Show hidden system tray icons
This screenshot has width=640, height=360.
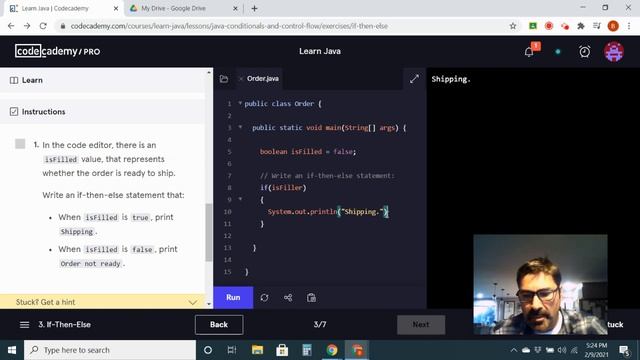coord(513,350)
